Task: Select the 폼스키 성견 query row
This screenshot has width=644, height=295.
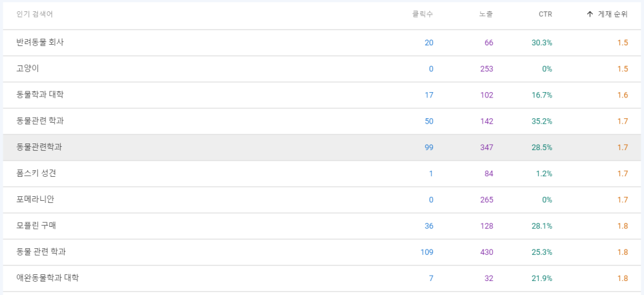Action: coord(322,174)
